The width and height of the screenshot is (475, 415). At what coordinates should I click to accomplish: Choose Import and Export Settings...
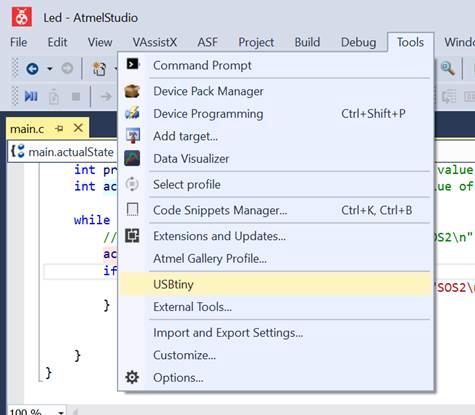[x=276, y=333]
